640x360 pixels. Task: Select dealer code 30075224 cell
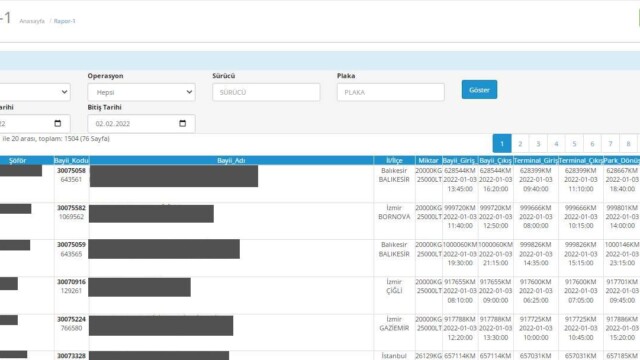[71, 332]
